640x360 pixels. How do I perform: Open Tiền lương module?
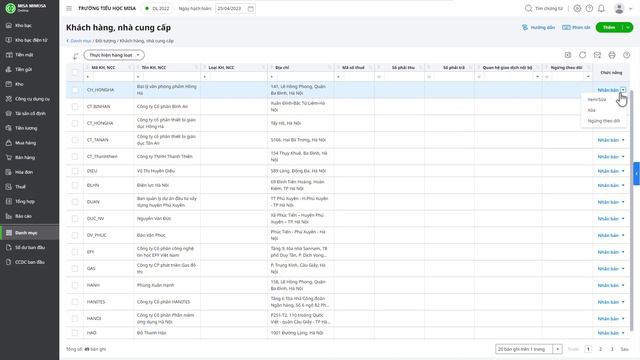tap(26, 128)
